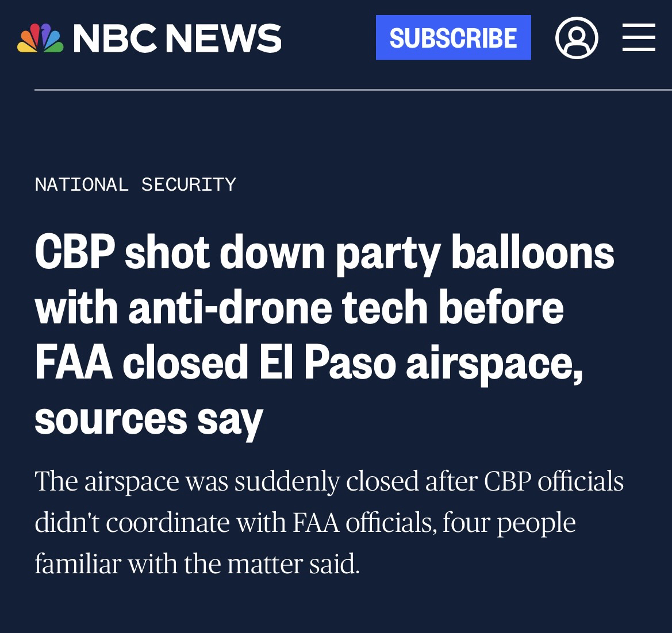Click the word SECURITY in the category label

[189, 184]
